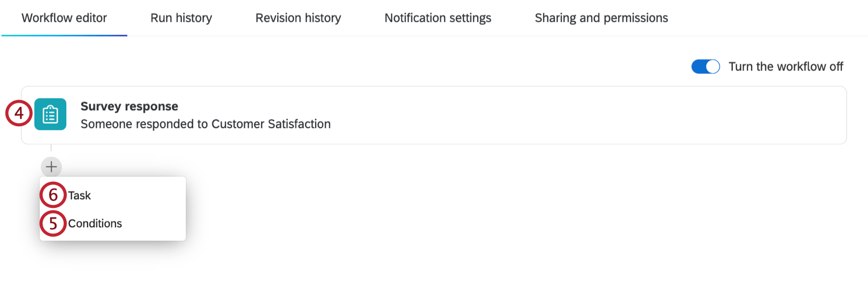Viewport: 868px width, 283px height.
Task: Go to the Notification settings tab
Action: (438, 18)
